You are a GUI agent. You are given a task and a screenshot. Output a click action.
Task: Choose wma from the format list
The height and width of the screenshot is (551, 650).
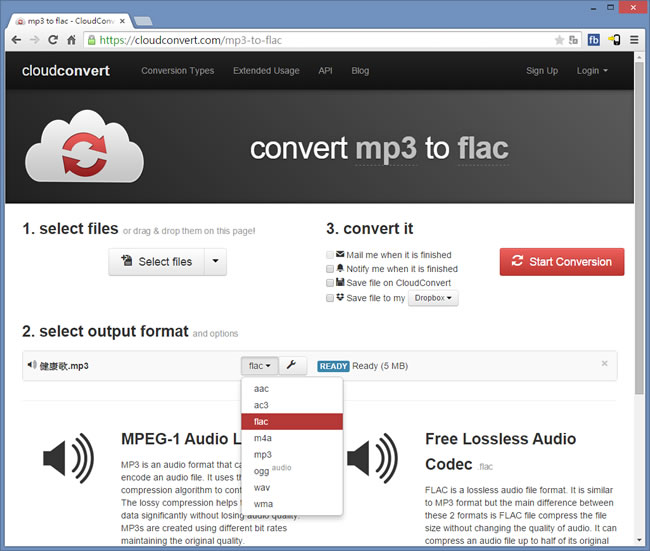[292, 504]
